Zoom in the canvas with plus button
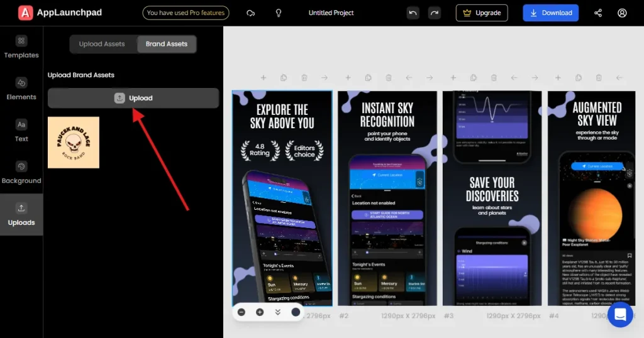This screenshot has height=338, width=644. coord(260,312)
